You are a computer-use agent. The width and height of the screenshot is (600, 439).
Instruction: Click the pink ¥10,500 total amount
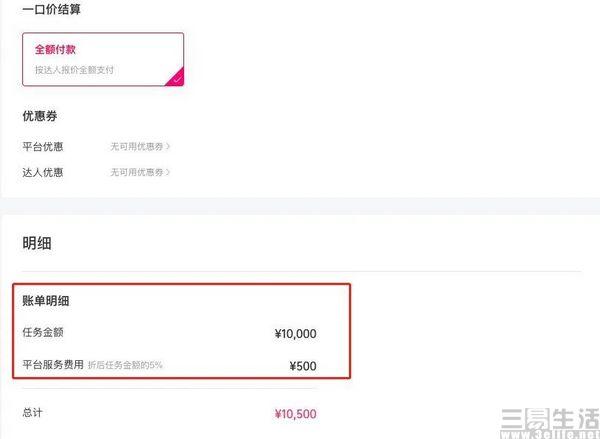coord(295,413)
